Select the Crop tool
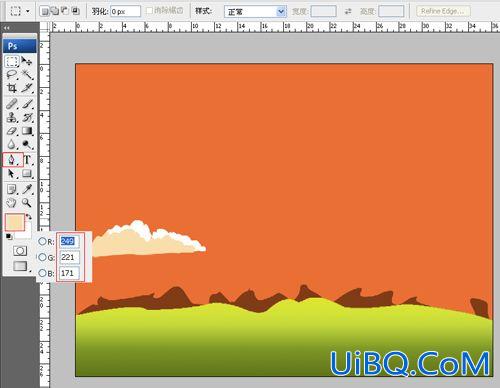Image resolution: width=500 pixels, height=388 pixels. (12, 88)
